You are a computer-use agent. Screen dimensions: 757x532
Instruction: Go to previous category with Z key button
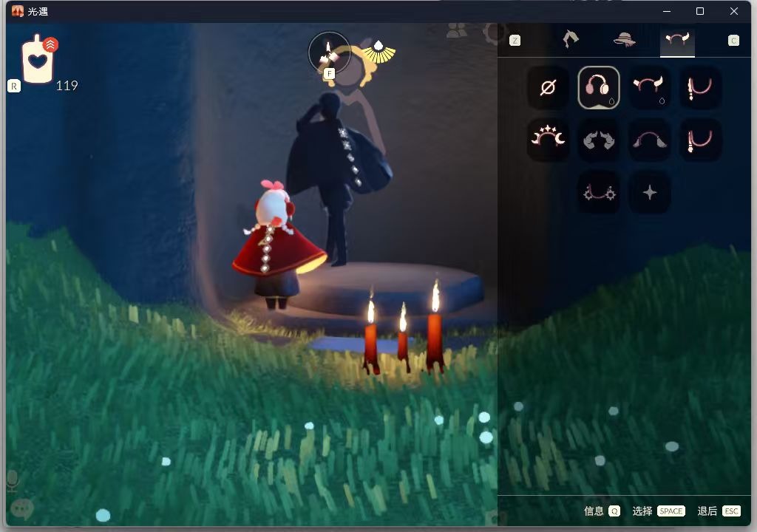point(515,41)
